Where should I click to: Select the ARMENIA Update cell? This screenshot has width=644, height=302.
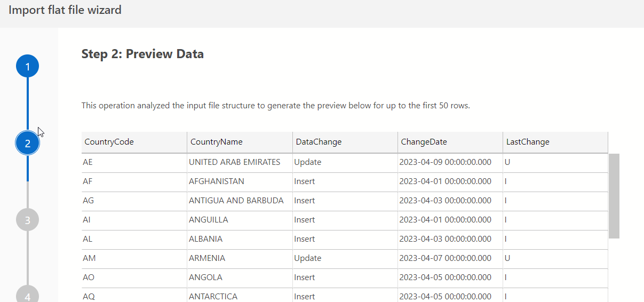point(308,258)
